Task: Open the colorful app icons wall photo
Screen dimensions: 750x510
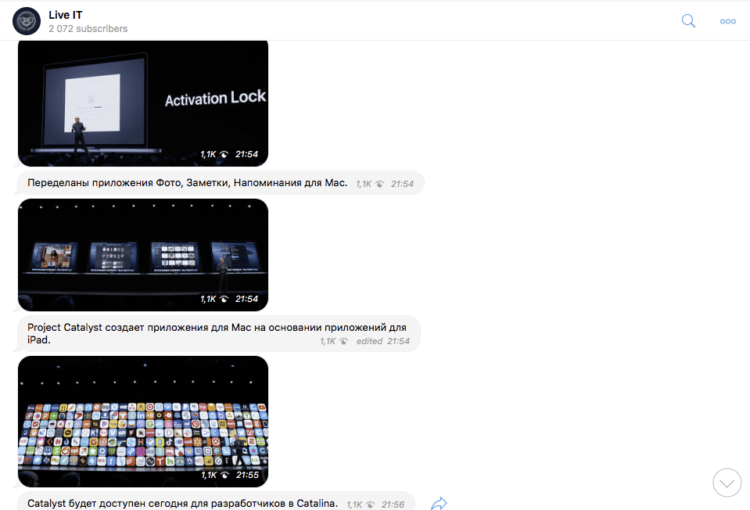Action: point(143,421)
